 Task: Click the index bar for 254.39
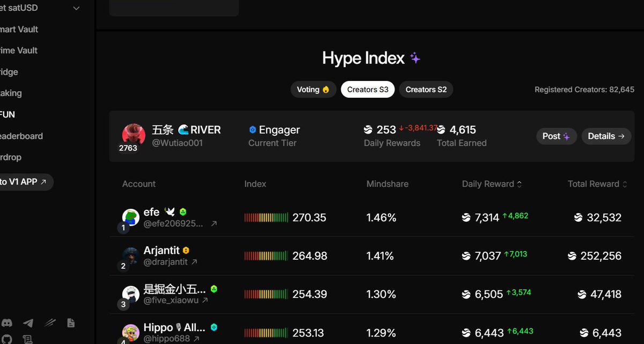tap(266, 294)
